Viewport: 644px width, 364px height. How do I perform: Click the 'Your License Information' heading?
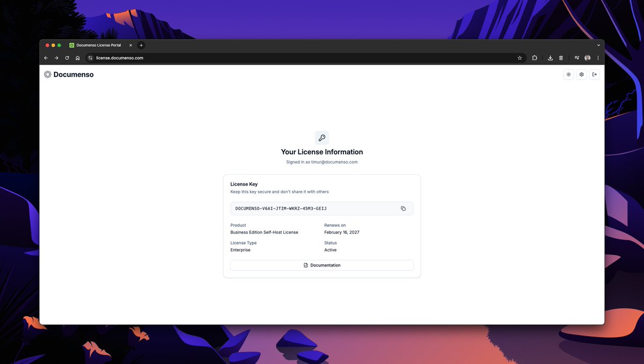point(322,152)
